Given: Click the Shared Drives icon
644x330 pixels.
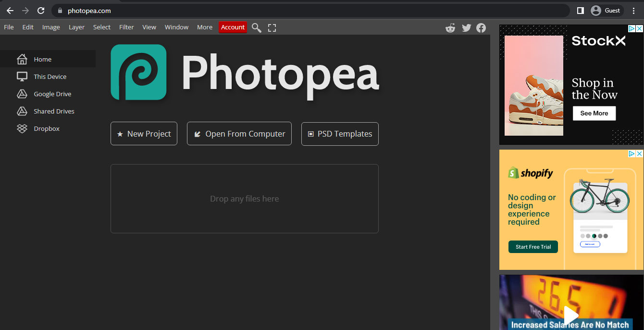Looking at the screenshot, I should pyautogui.click(x=22, y=111).
